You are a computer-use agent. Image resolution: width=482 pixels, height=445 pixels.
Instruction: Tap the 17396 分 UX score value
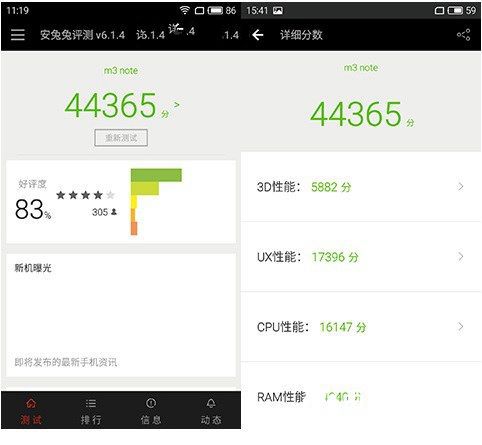click(x=335, y=257)
